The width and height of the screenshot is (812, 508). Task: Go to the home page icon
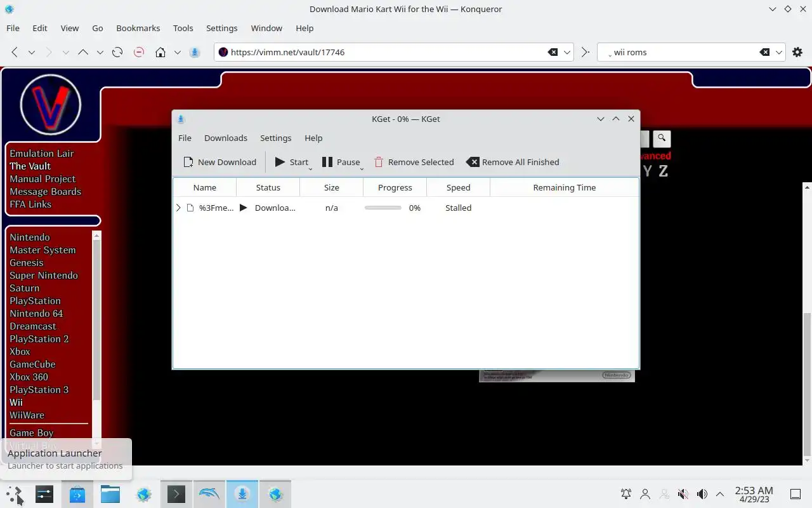coord(160,52)
